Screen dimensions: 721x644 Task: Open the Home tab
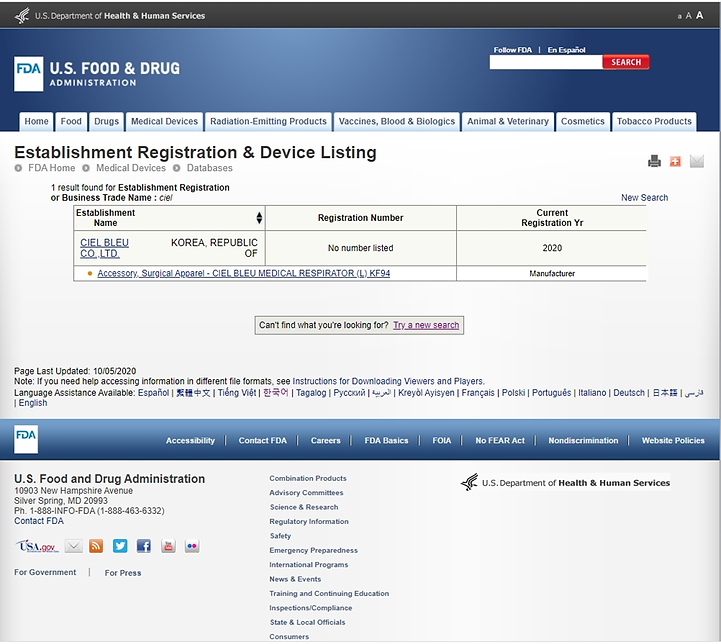36,121
